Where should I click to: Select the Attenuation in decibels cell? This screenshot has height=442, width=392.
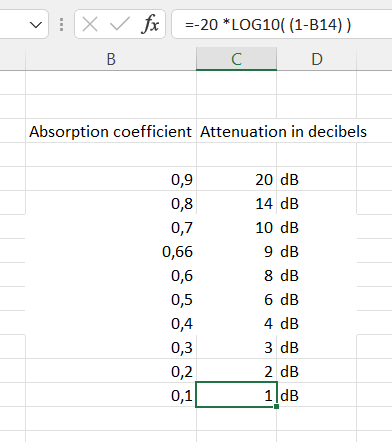(236, 131)
